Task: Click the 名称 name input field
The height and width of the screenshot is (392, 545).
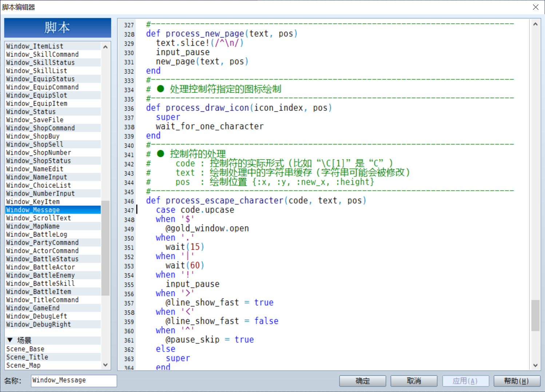Action: coord(74,381)
